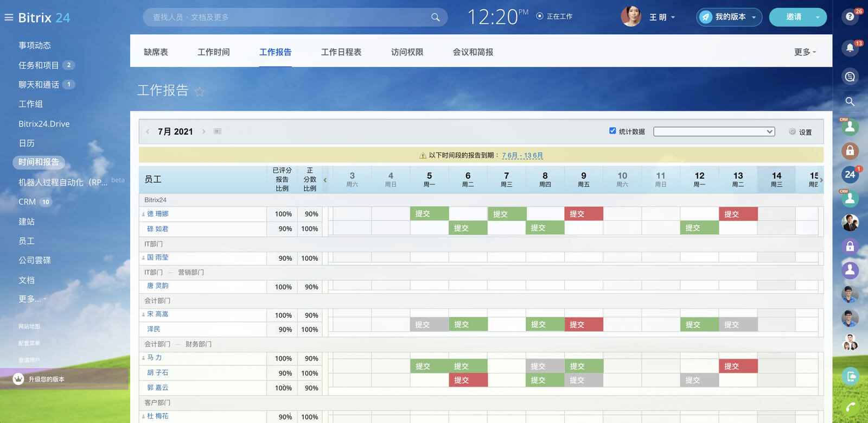Click the hamburger menu icon beside Bitrix 24

tap(9, 17)
